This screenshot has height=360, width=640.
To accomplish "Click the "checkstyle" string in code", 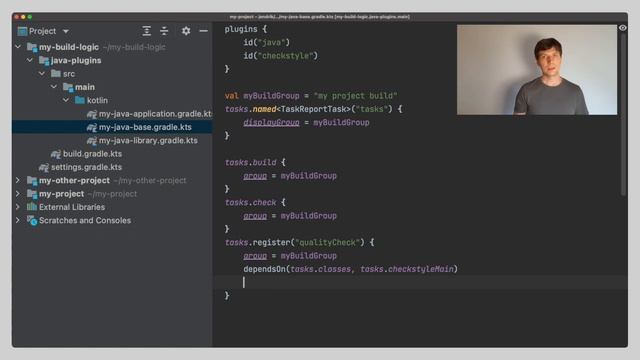I will pos(287,56).
